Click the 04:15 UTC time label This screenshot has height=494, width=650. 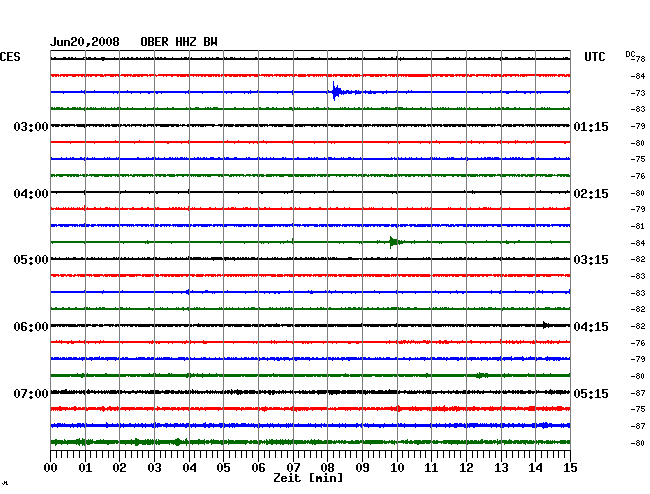[591, 327]
